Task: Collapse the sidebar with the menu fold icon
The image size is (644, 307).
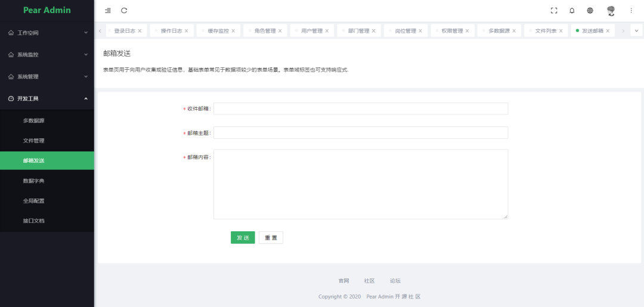Action: (x=107, y=11)
